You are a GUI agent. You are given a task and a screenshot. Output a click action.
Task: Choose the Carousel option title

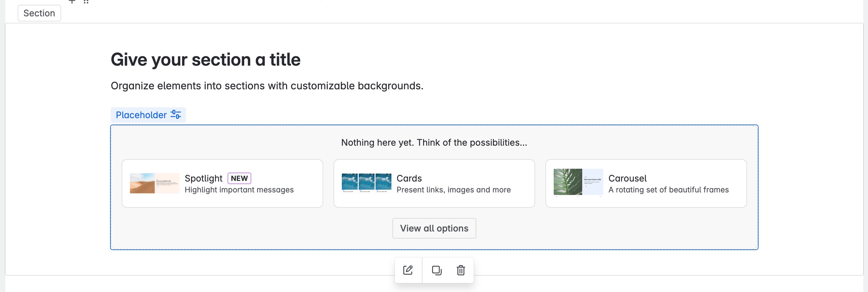[x=627, y=178]
